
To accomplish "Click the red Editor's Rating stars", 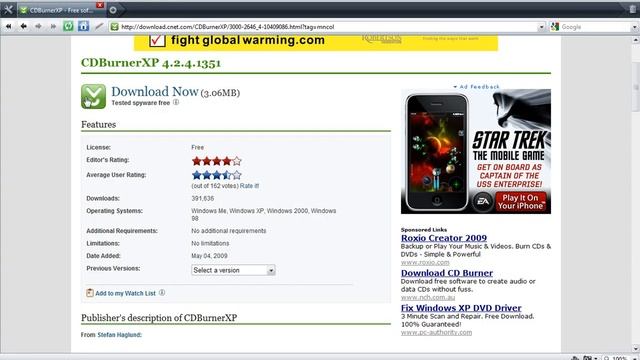I will [x=217, y=161].
